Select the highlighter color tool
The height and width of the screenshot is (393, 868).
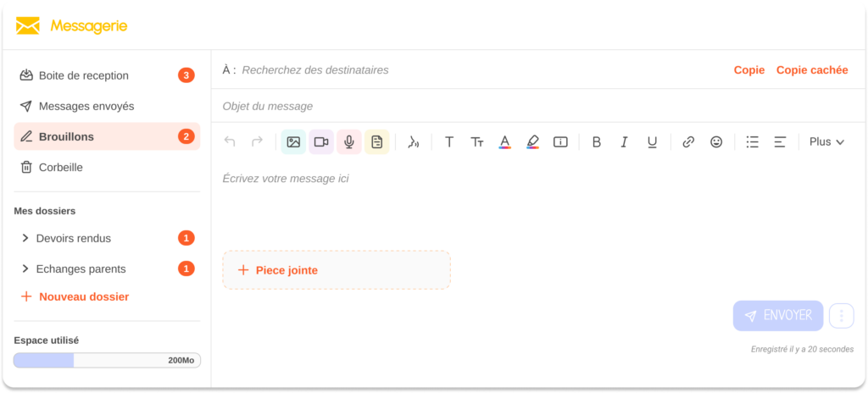pyautogui.click(x=532, y=142)
